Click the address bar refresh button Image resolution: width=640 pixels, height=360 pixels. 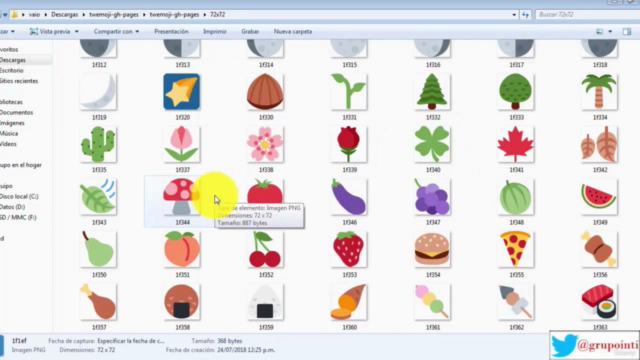525,14
